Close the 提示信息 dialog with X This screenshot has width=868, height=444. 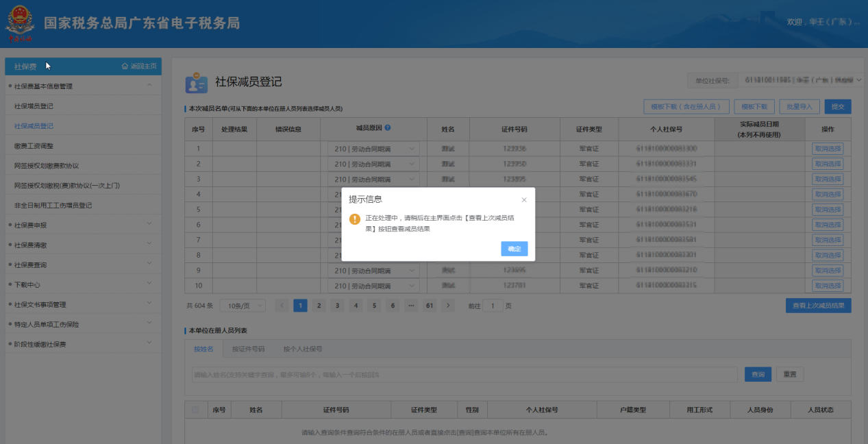pos(524,200)
